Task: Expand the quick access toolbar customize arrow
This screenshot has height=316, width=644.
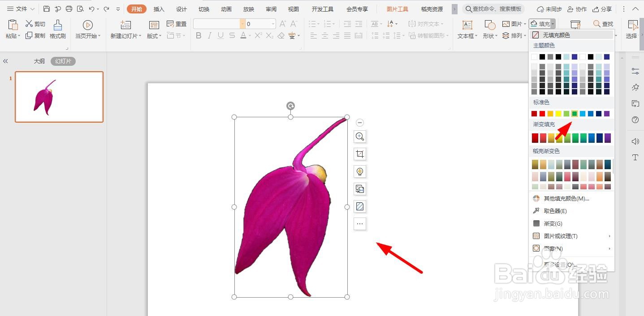Action: 118,9
